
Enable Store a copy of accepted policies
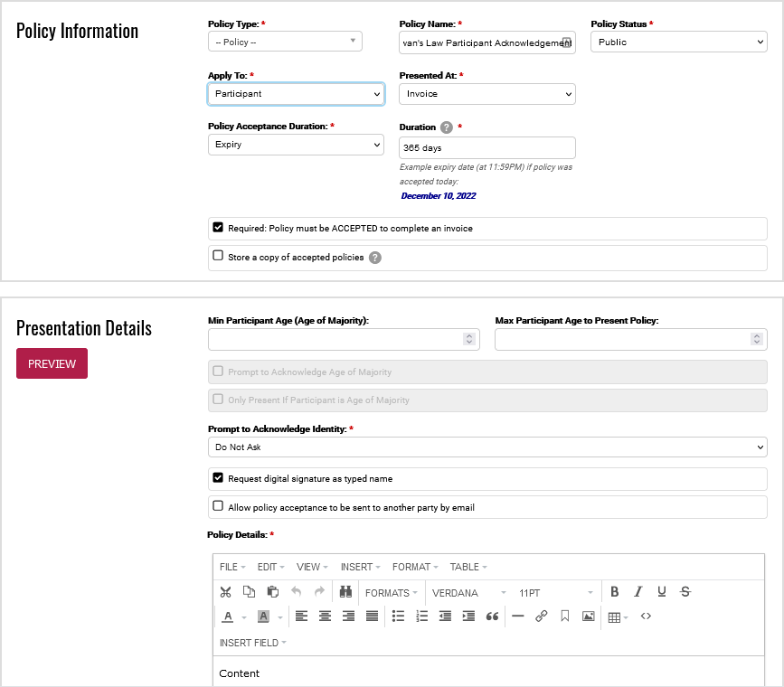[218, 257]
